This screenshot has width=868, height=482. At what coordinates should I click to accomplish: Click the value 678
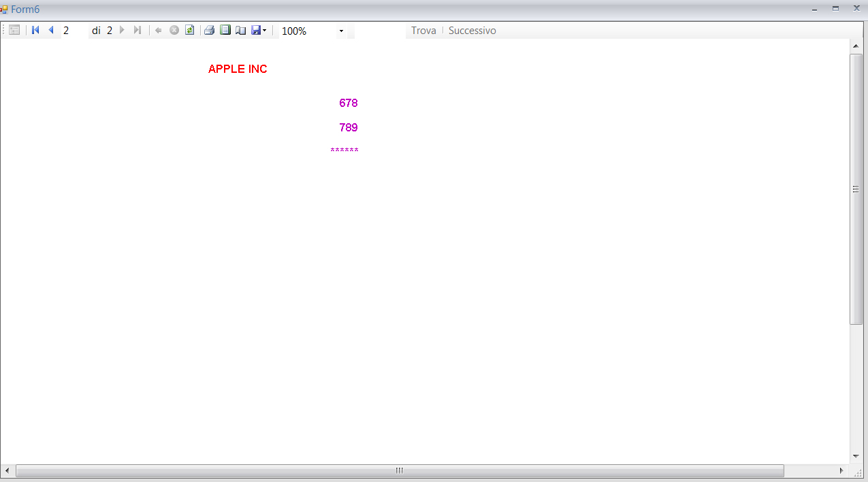349,103
